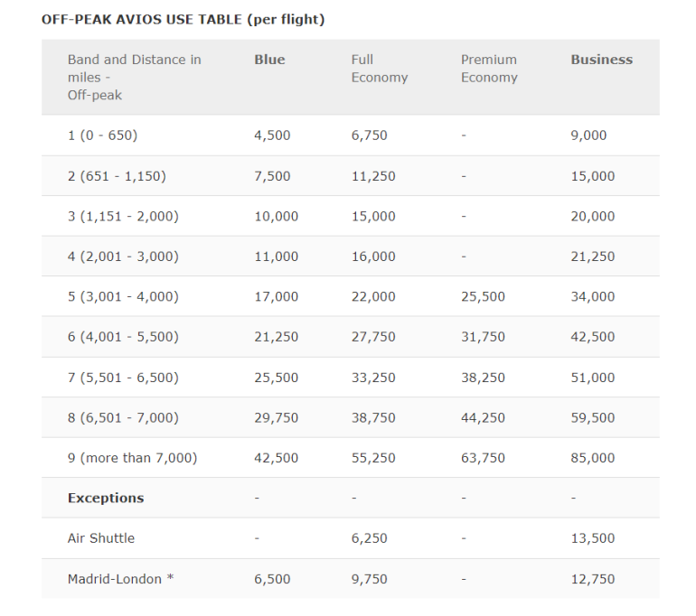The width and height of the screenshot is (696, 616).
Task: Select the band 1 (0 - 650) row label
Action: 102,135
